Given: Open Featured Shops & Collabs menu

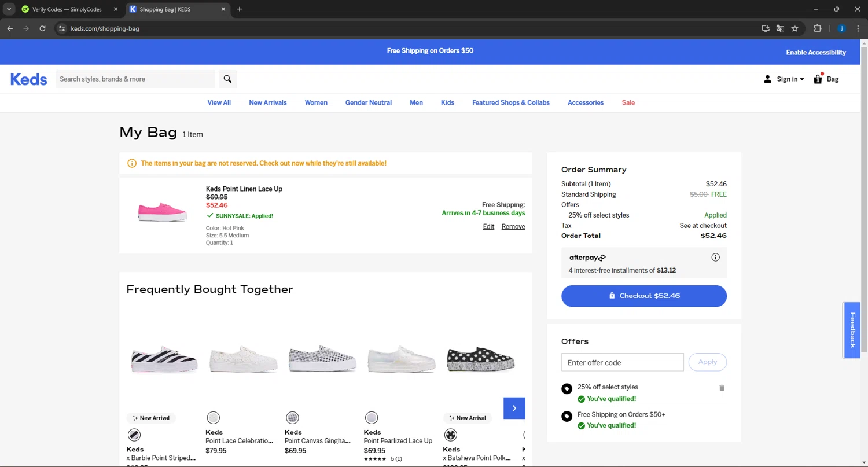Looking at the screenshot, I should click(511, 102).
